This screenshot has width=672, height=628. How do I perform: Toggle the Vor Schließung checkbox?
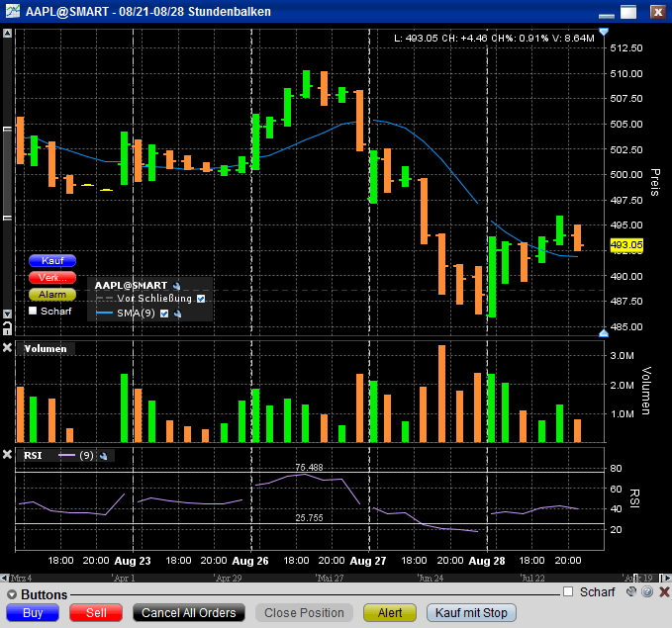click(201, 299)
